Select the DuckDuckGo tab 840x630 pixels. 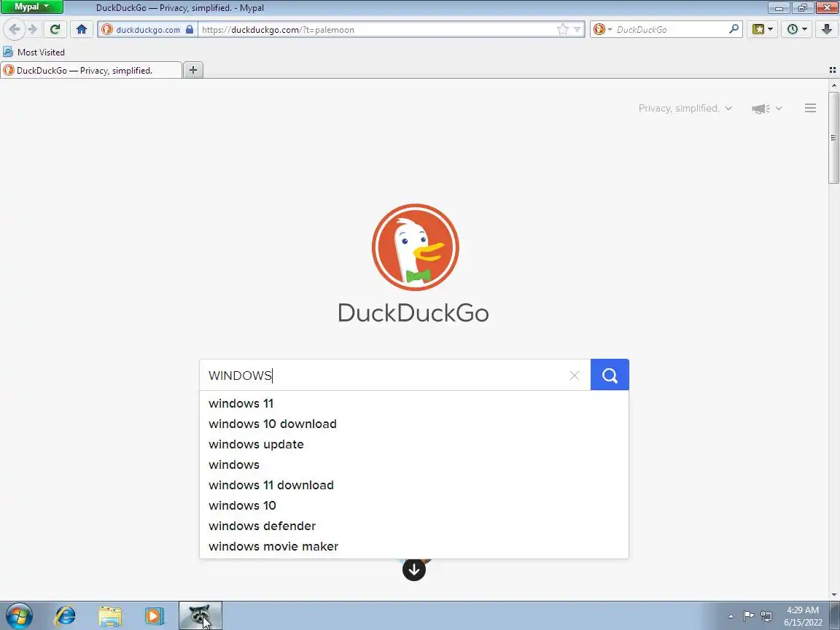[91, 70]
